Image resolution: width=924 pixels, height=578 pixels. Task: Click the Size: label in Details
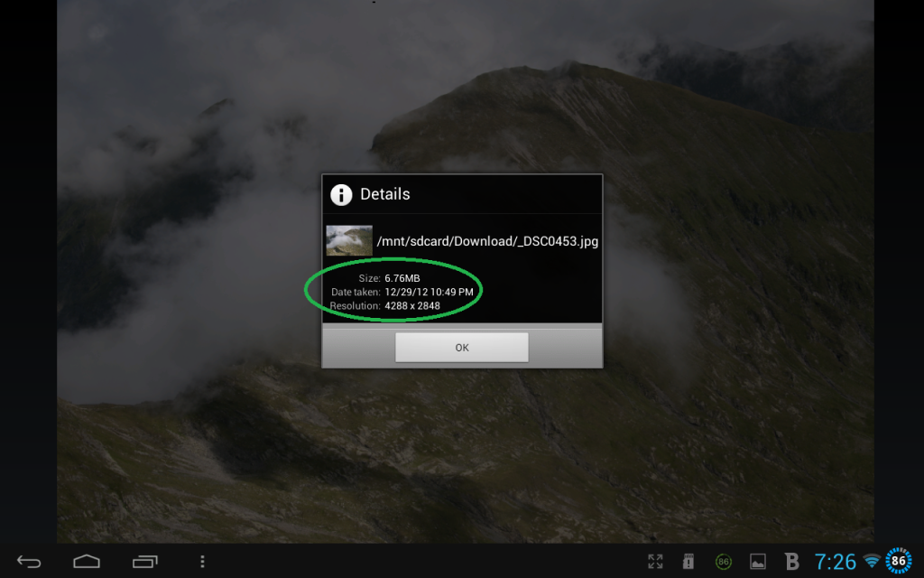pos(369,278)
